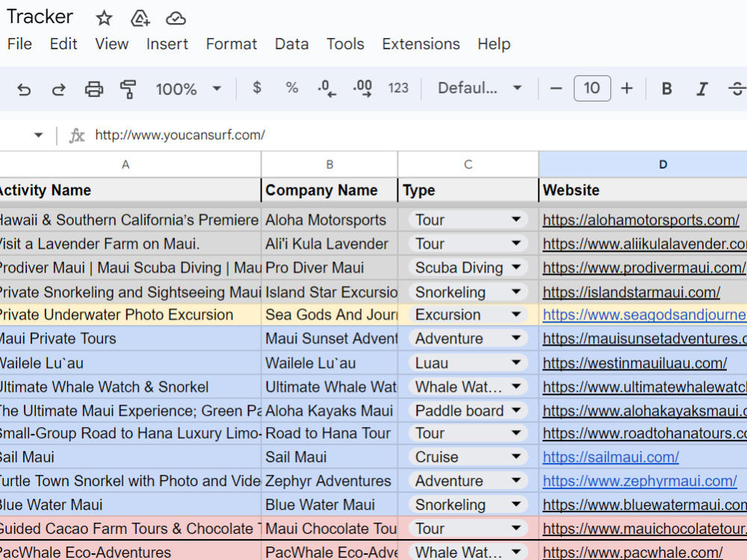This screenshot has width=747, height=560.
Task: Open Luau type dropdown
Action: pyautogui.click(x=516, y=363)
